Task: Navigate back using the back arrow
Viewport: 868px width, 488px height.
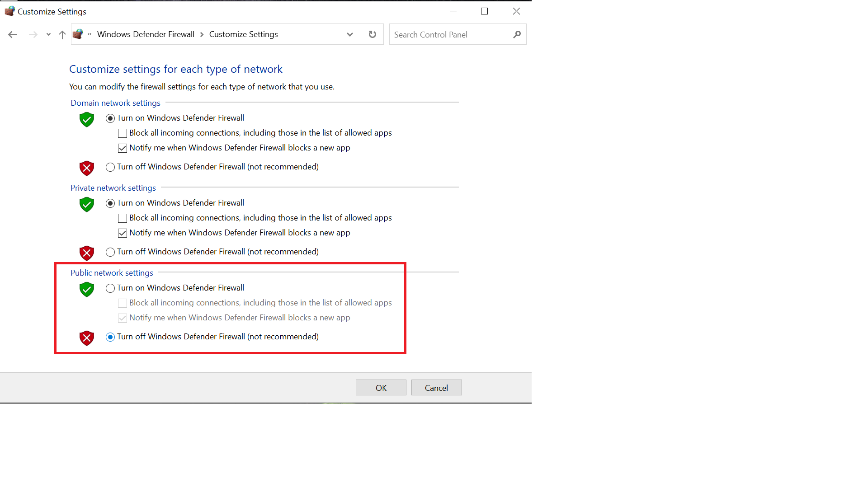Action: click(x=12, y=34)
